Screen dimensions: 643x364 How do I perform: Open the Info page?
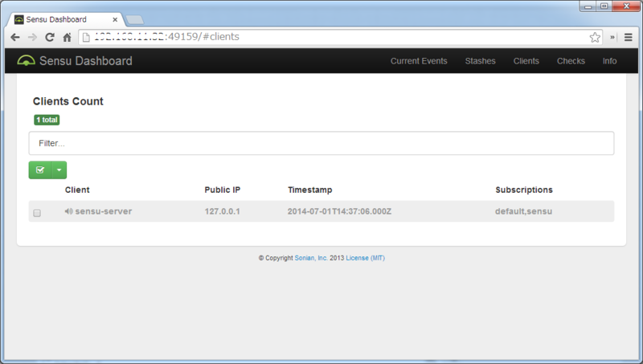pos(609,61)
